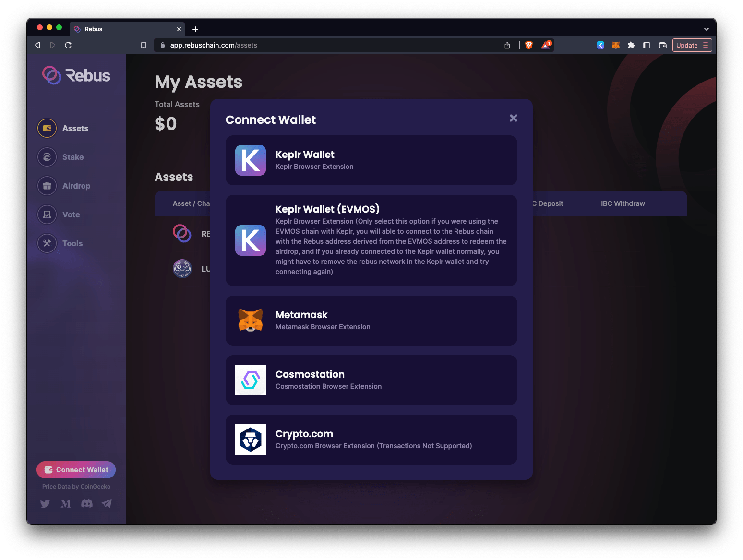
Task: Switch to the IBC Withdraw tab
Action: pyautogui.click(x=623, y=203)
